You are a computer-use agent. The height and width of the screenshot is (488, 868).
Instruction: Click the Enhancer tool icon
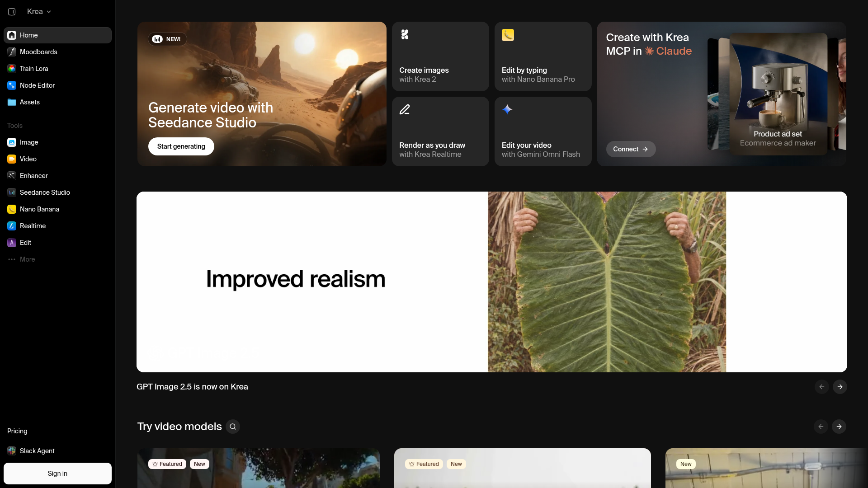point(12,176)
